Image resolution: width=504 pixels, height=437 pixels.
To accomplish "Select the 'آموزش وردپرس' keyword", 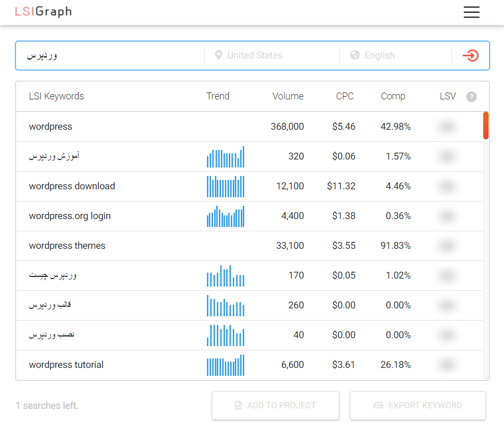I will pos(54,156).
